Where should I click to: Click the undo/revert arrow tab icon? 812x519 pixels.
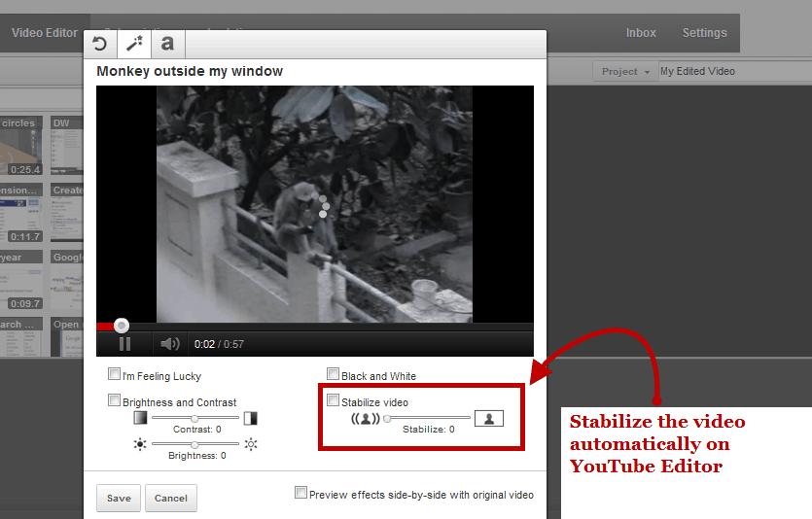99,44
